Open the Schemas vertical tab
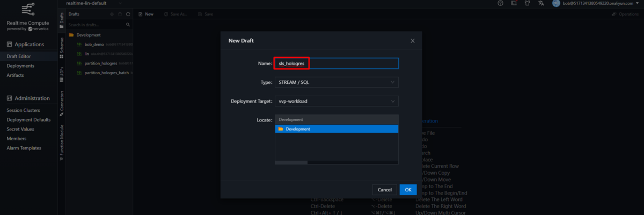644x215 pixels. point(62,48)
